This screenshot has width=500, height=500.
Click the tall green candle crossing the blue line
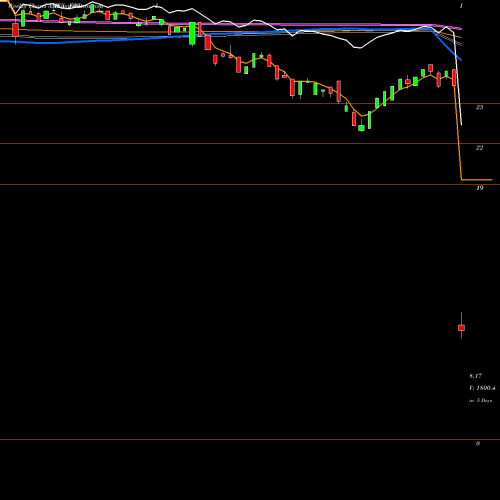coord(192,34)
